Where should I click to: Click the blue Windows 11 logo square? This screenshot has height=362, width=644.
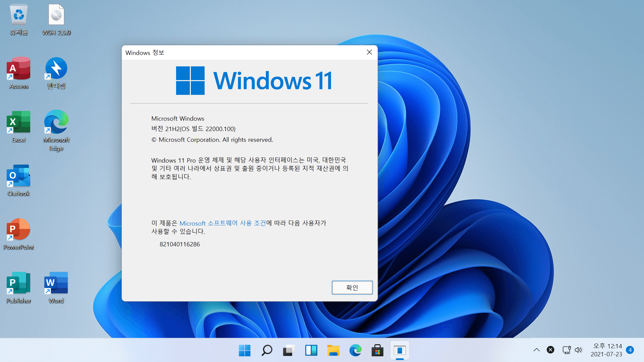coord(190,80)
